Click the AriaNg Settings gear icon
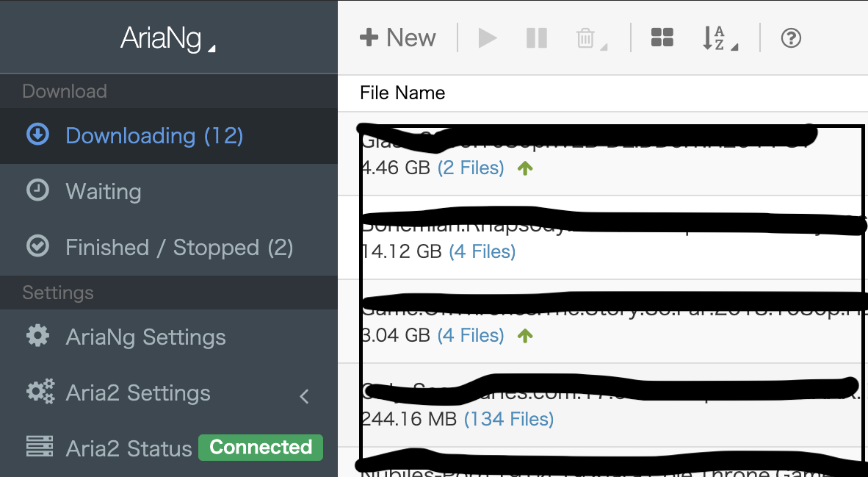Viewport: 868px width, 477px height. 37,336
